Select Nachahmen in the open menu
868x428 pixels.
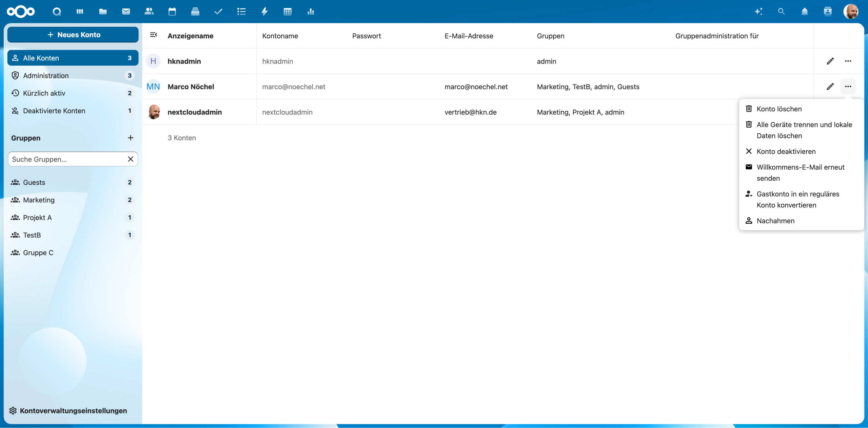[x=775, y=221]
